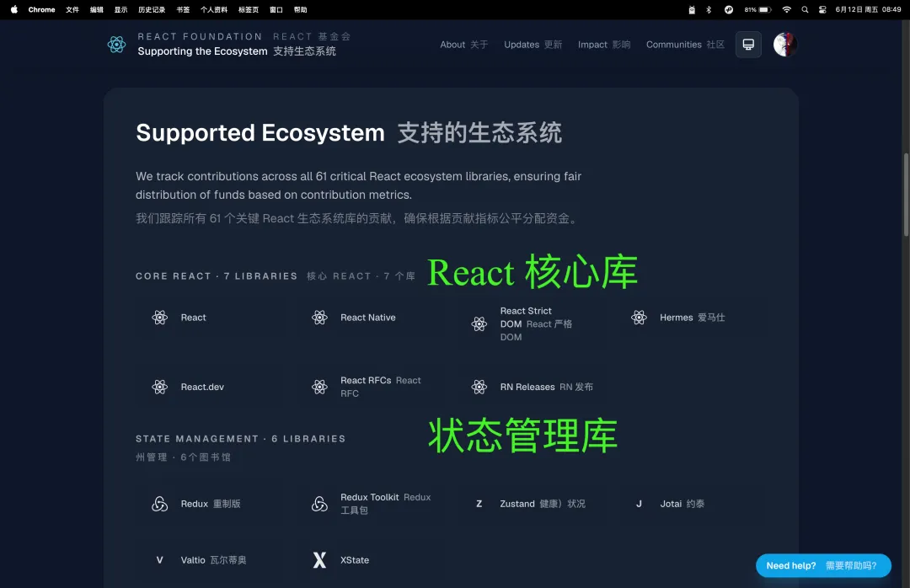Click the Redux logo icon

159,504
